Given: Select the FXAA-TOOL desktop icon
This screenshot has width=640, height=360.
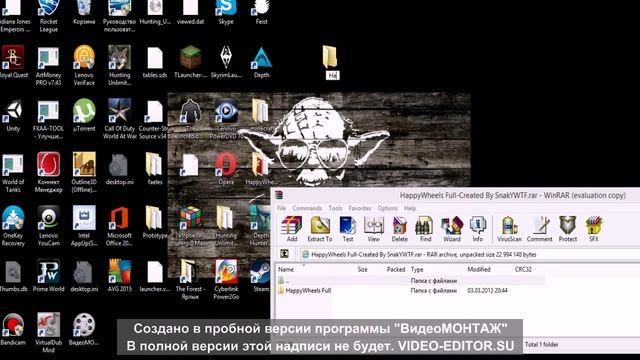Looking at the screenshot, I should pyautogui.click(x=49, y=118).
